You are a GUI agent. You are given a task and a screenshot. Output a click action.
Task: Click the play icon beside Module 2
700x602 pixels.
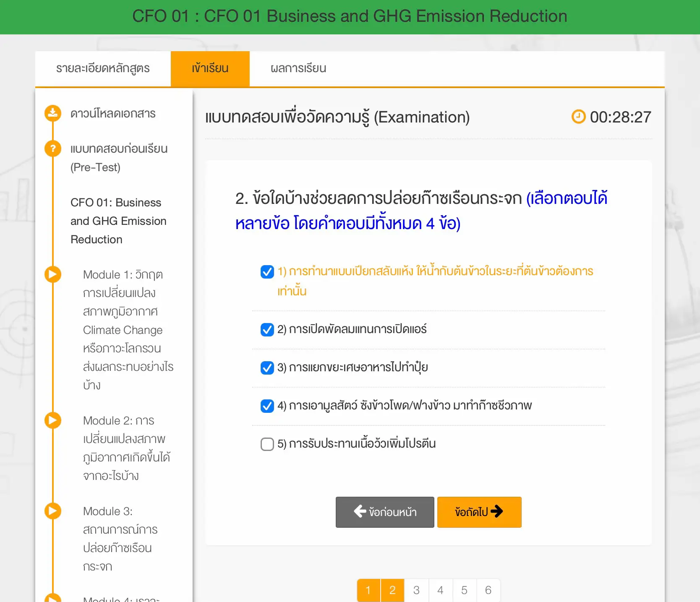pos(52,420)
